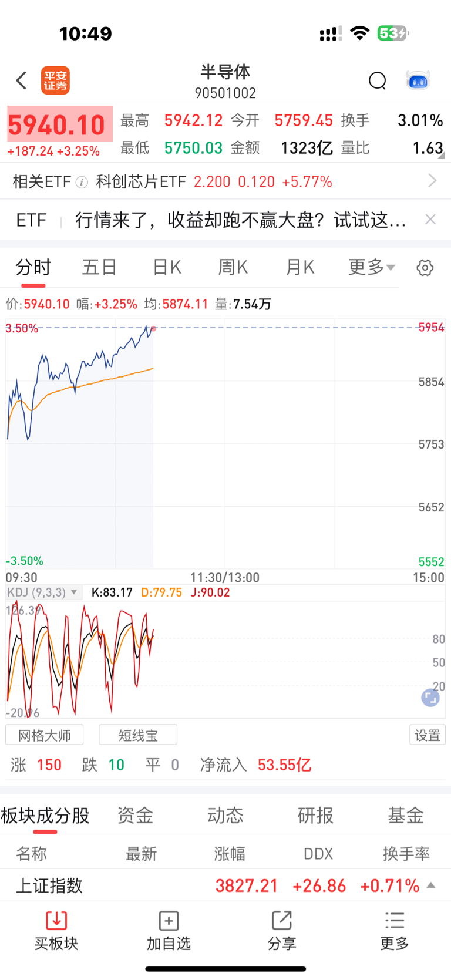Open the search magnifier icon

(x=377, y=80)
